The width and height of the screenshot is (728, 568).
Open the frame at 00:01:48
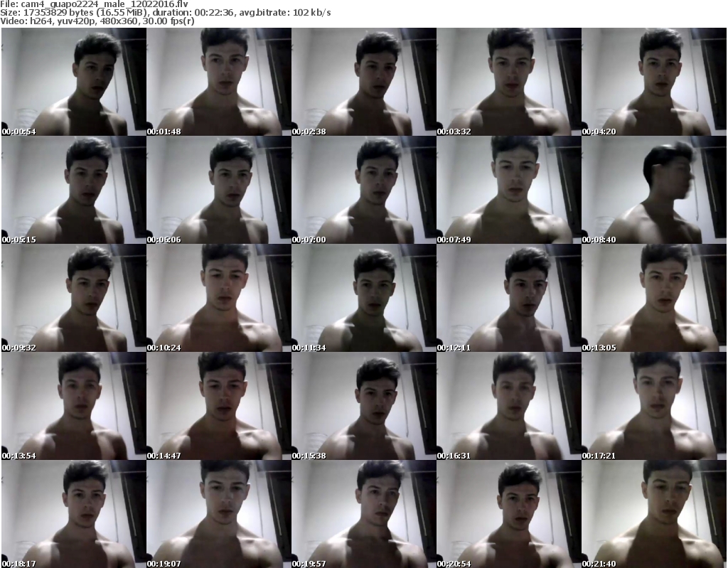[x=219, y=82]
